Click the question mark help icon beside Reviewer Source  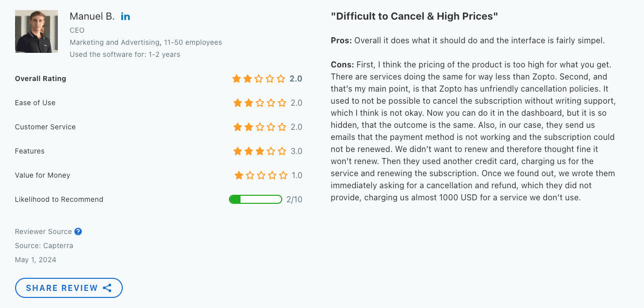pyautogui.click(x=78, y=232)
